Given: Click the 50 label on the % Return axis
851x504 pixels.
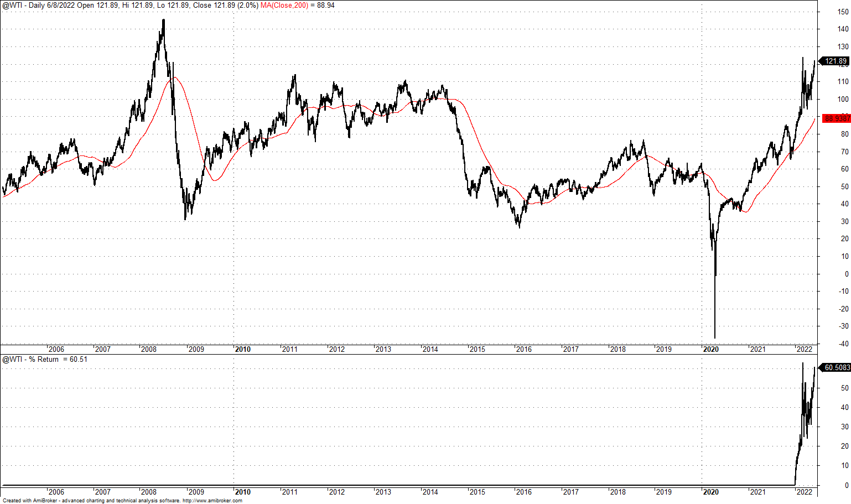Looking at the screenshot, I should pos(845,388).
